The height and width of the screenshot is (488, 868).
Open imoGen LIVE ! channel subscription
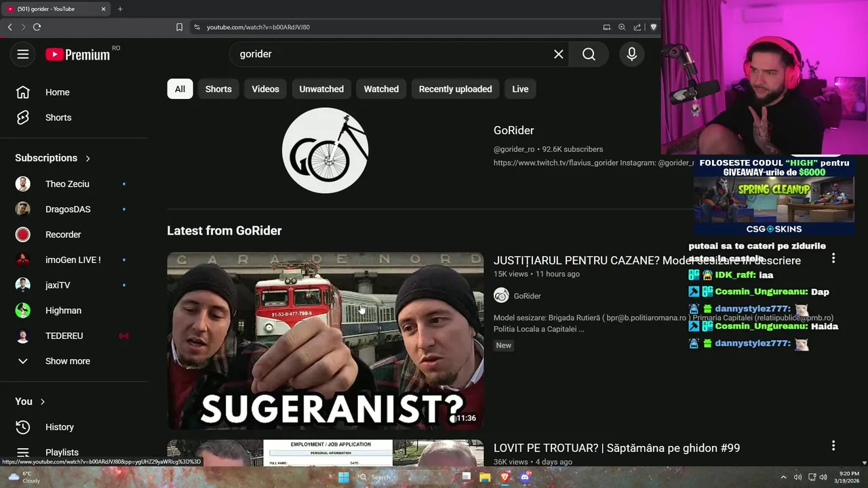pos(74,260)
